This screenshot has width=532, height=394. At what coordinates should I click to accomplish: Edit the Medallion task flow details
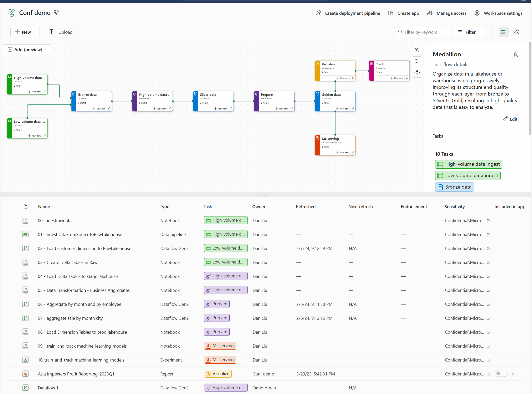[510, 119]
